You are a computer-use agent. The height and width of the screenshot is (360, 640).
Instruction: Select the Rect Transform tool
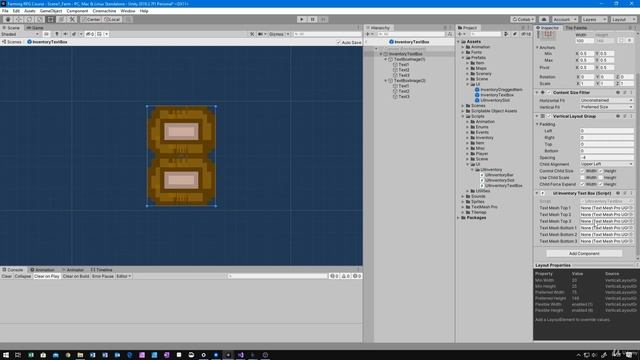50,19
